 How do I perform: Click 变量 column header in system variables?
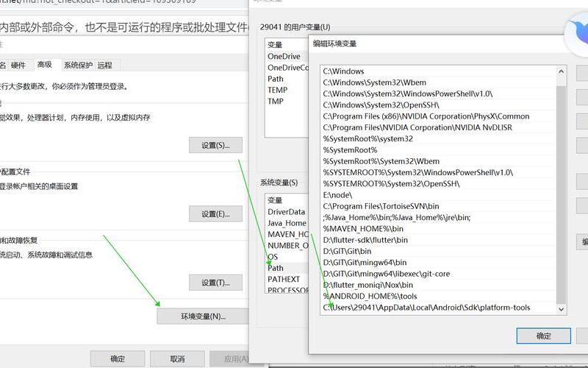[287, 200]
